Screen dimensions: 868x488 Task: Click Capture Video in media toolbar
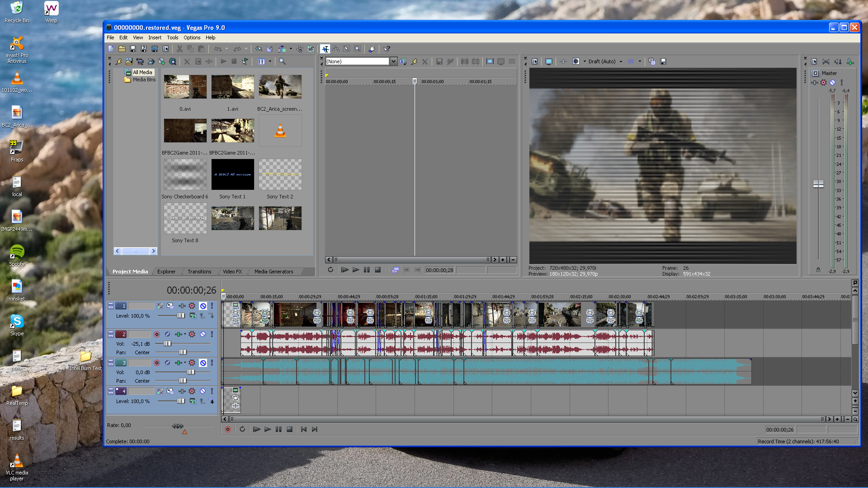pyautogui.click(x=140, y=61)
